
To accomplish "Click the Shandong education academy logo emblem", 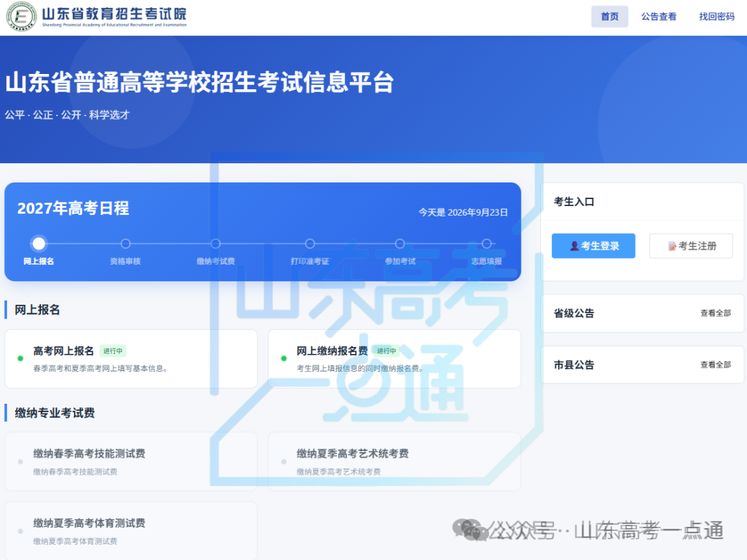I will tap(21, 17).
